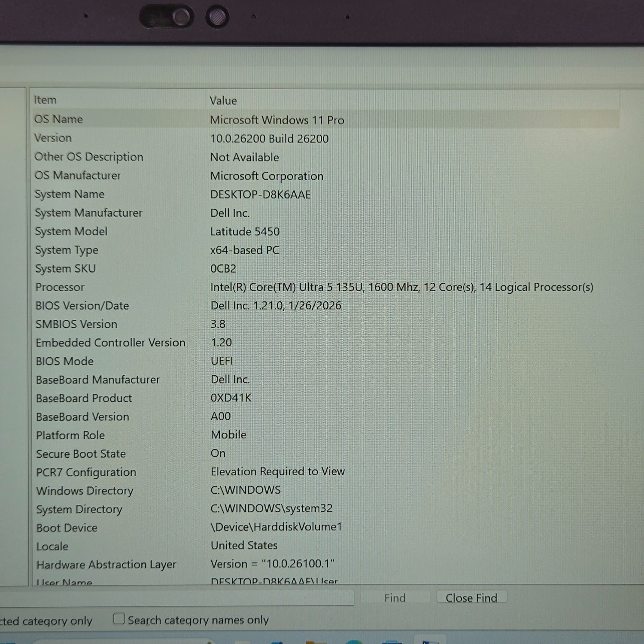
Task: Select the Embedded Controller Version item
Action: pyautogui.click(x=110, y=343)
